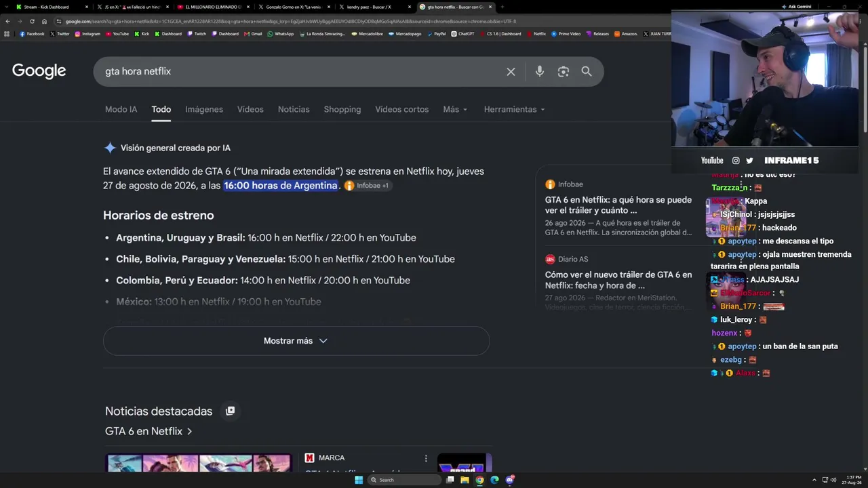
Task: Start a voice search with the microphone icon
Action: pos(540,71)
